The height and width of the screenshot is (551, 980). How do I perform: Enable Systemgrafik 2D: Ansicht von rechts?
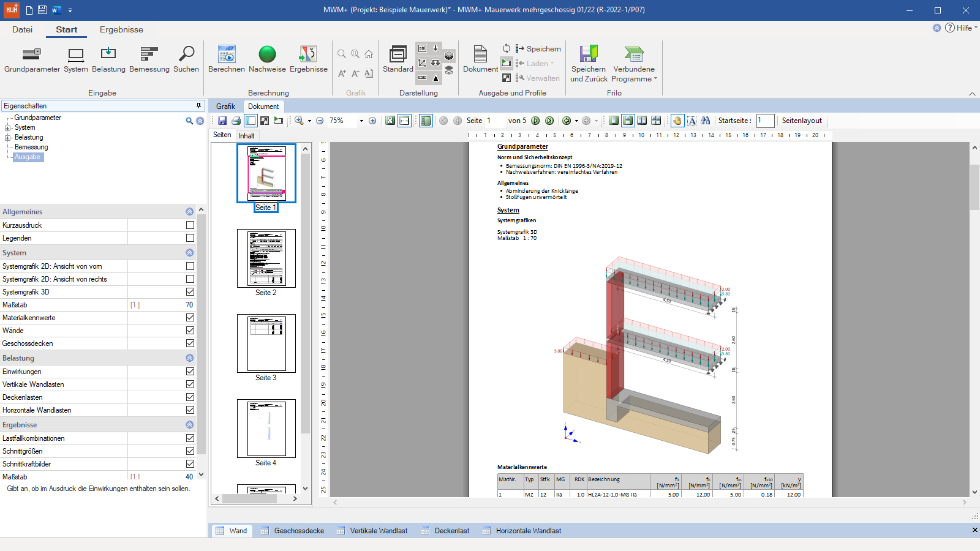190,279
